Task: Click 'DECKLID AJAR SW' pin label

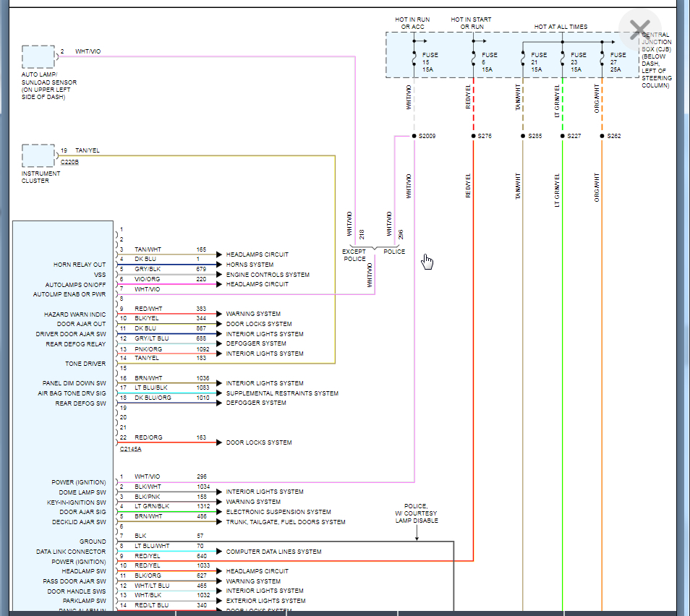Action: pos(79,522)
